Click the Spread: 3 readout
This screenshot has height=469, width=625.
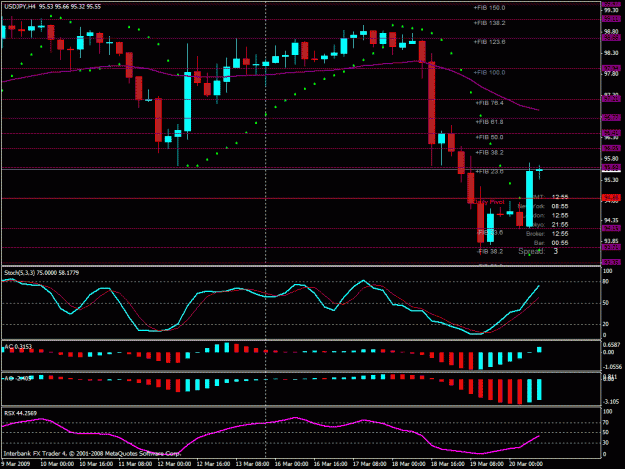coord(538,251)
